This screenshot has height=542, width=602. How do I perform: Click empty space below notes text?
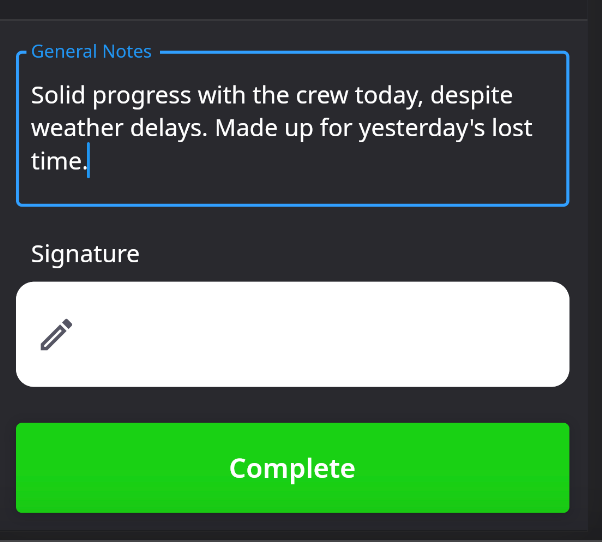[293, 190]
